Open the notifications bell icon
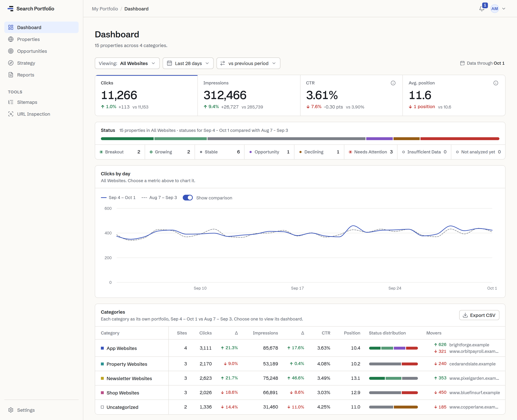Screen dimensions: 517x420 482,9
